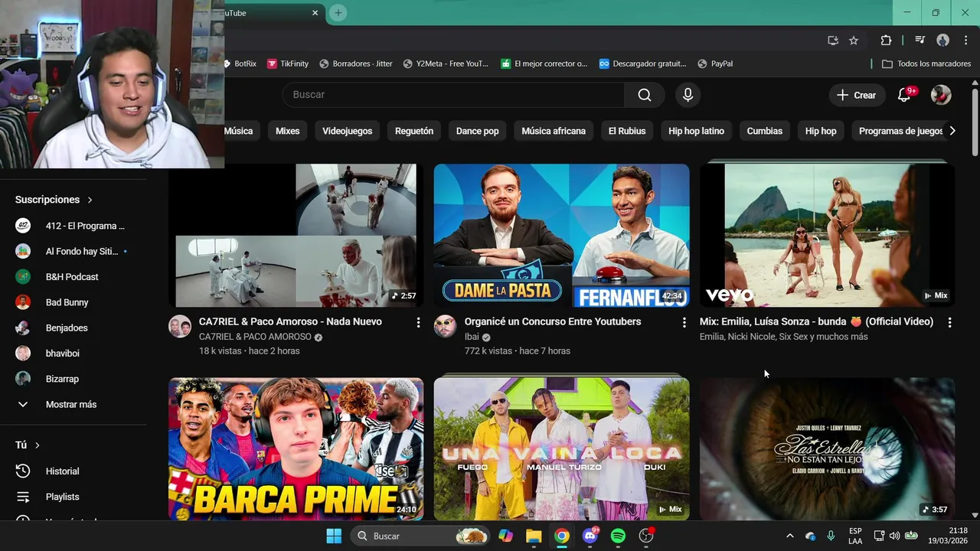Open File Explorer from the taskbar
This screenshot has height=551, width=980.
534,536
